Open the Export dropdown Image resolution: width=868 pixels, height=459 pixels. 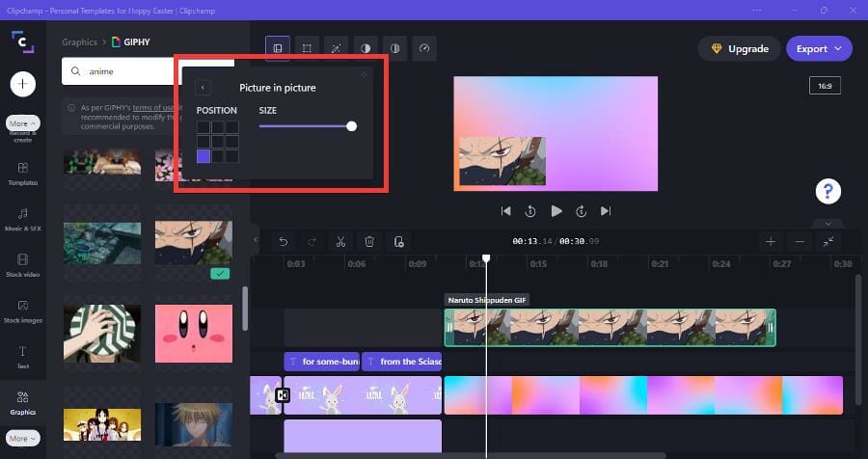tap(819, 49)
